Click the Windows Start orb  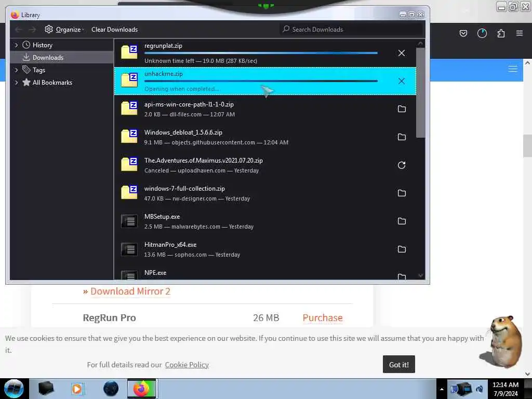pyautogui.click(x=14, y=389)
